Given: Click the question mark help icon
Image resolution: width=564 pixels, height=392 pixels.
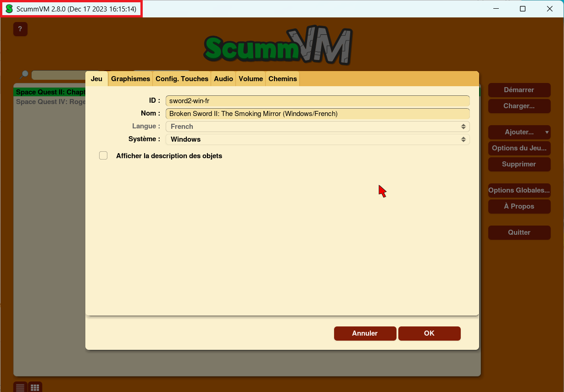Looking at the screenshot, I should coord(20,29).
